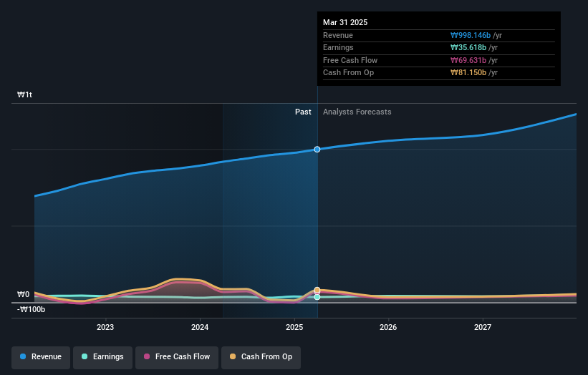
Task: Click the ₩35.618b earnings value
Action: (468, 47)
